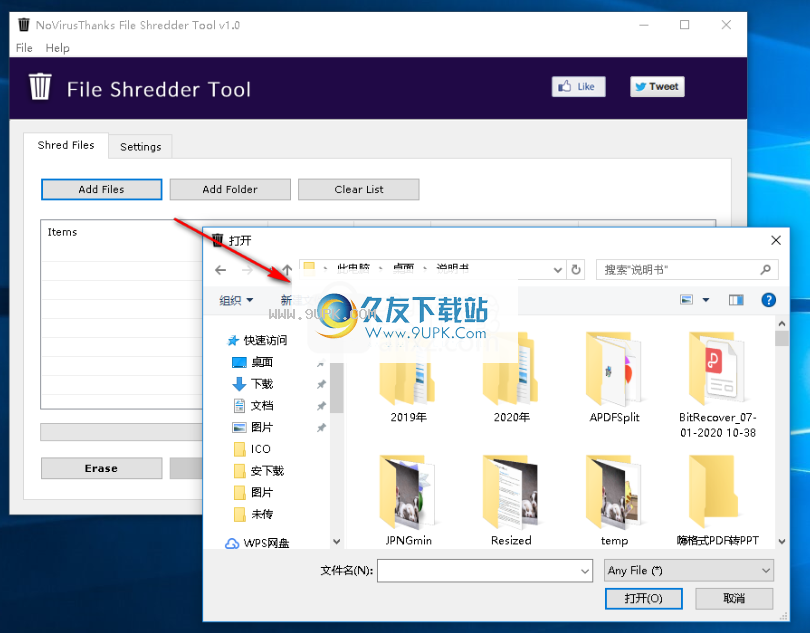Expand the filename history dropdown

585,571
